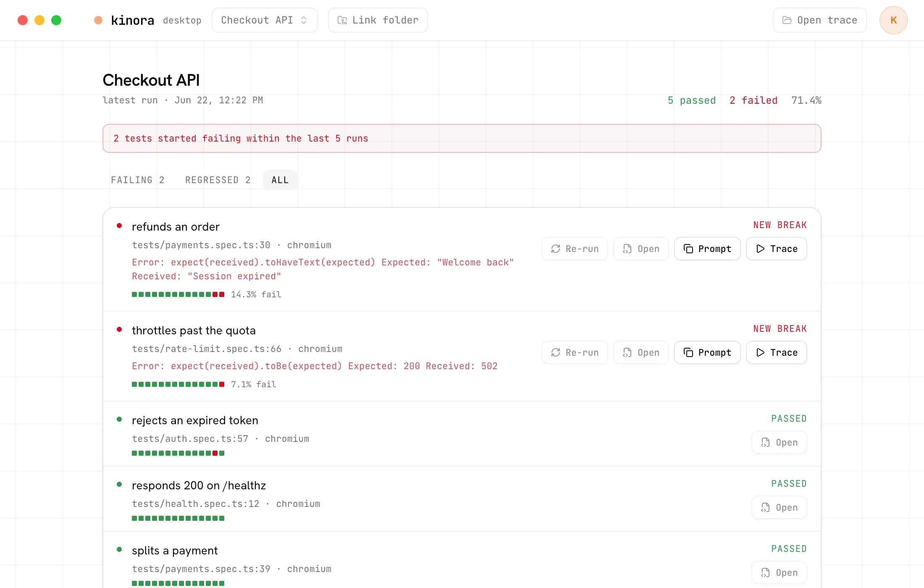The image size is (924, 588).
Task: Click PASSED label on splits a payment
Action: (x=789, y=549)
